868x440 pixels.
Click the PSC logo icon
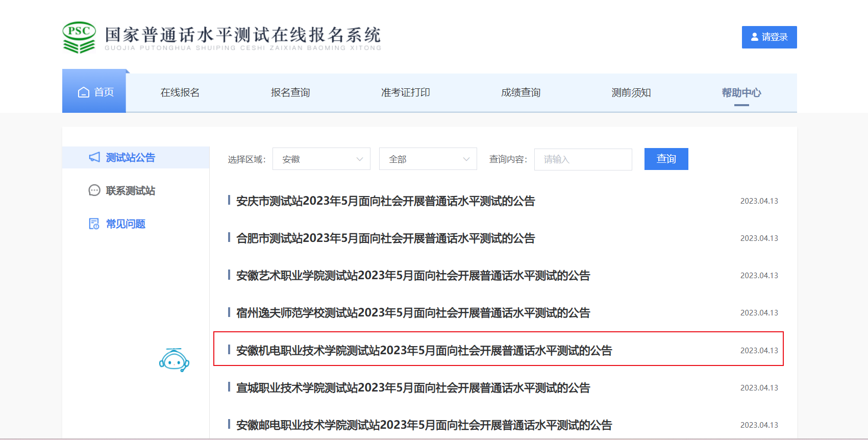(79, 37)
